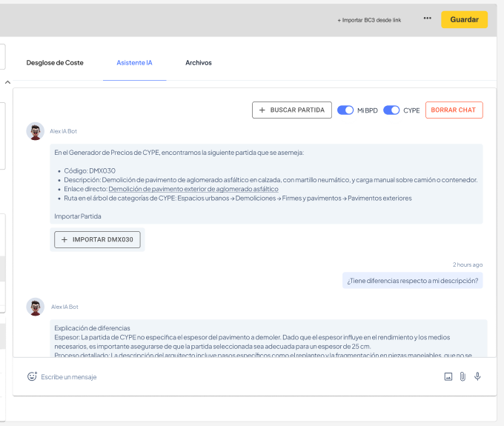
Task: Click the image upload icon
Action: [448, 376]
